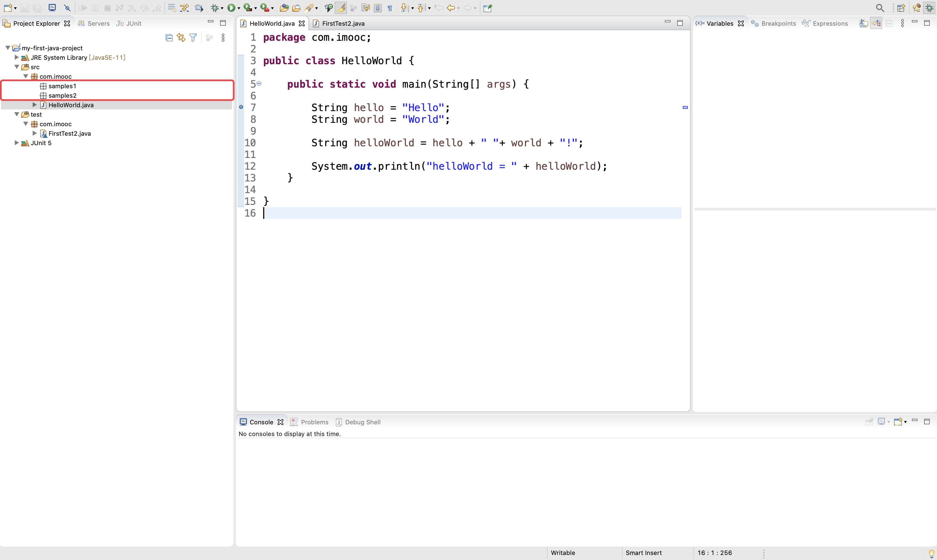Expand JRE System Library node
Image resolution: width=937 pixels, height=560 pixels.
click(x=16, y=57)
